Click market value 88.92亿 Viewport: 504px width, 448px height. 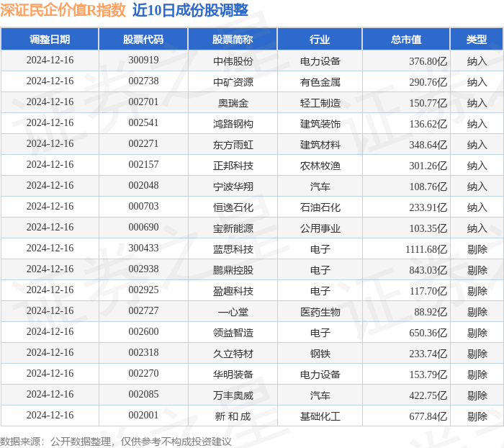click(431, 312)
